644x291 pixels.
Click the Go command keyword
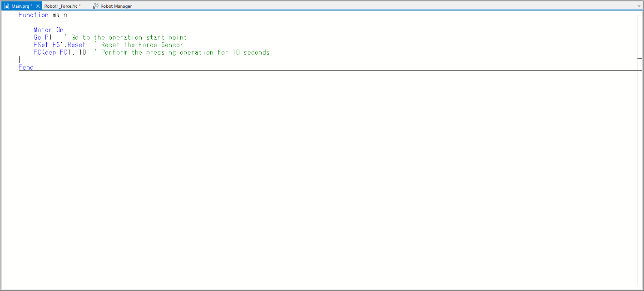37,37
